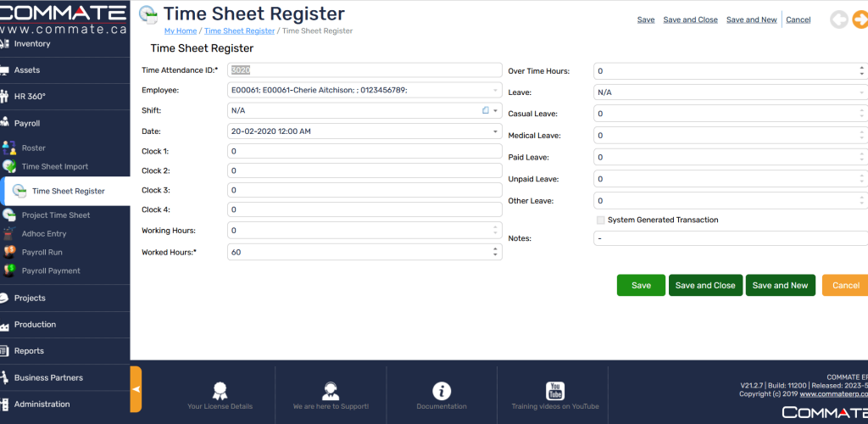
Task: Click the green Save and New button
Action: tap(780, 285)
